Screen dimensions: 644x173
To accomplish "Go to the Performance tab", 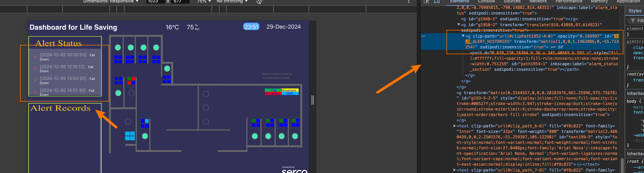I will [x=569, y=1].
